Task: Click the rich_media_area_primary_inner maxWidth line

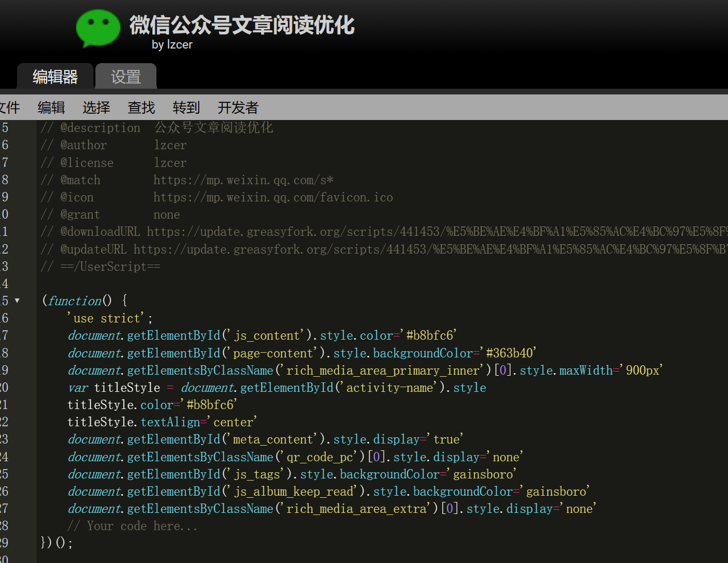Action: coord(365,370)
